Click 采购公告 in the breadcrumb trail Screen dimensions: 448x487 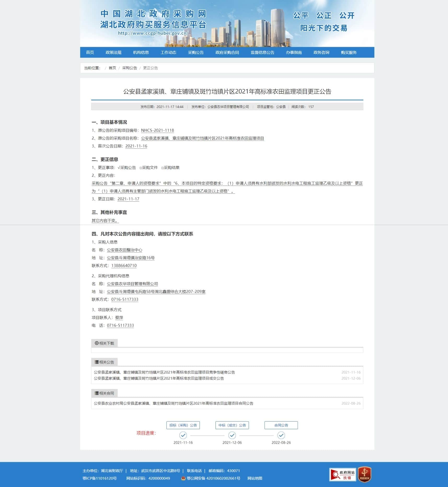(x=129, y=68)
